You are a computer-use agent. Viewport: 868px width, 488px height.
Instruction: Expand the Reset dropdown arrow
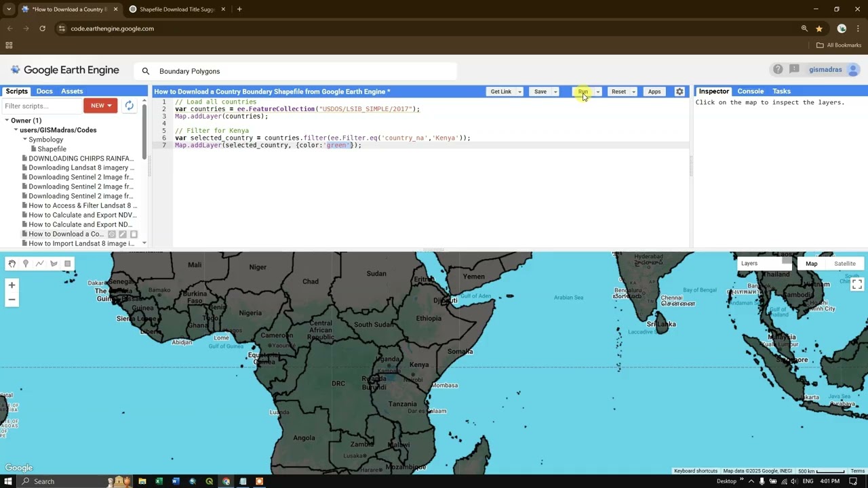(634, 91)
